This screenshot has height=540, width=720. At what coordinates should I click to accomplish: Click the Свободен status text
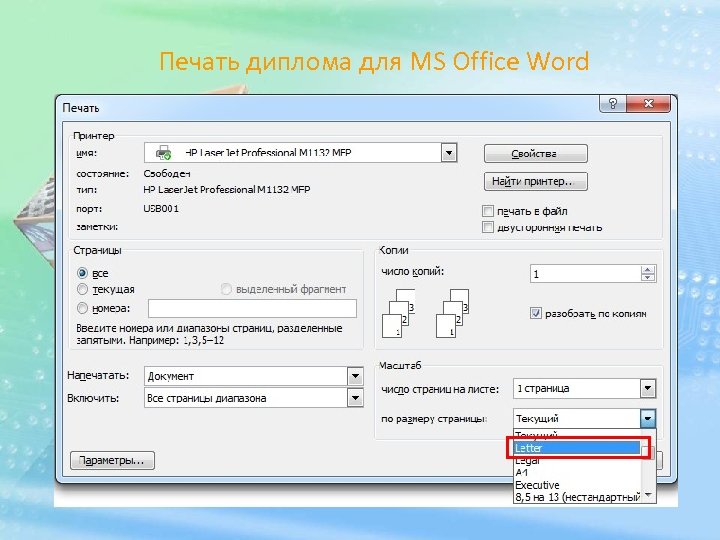click(167, 174)
